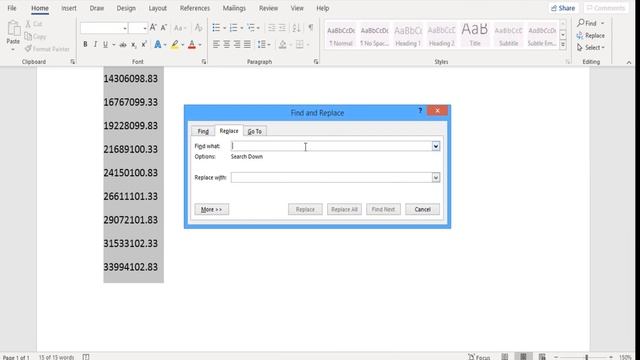
Task: Expand Replace with history dropdown
Action: (436, 178)
